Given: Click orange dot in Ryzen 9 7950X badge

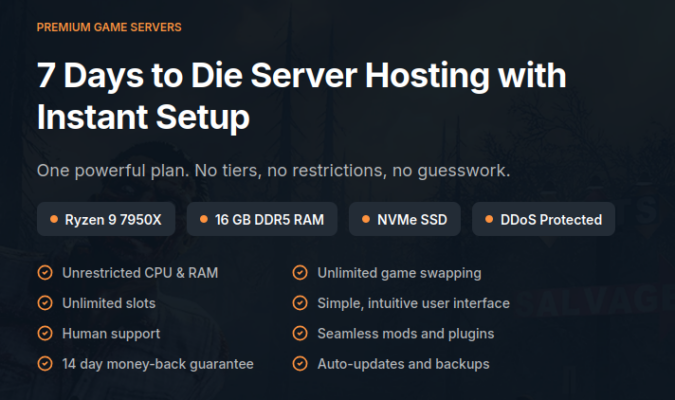Looking at the screenshot, I should pyautogui.click(x=54, y=219).
